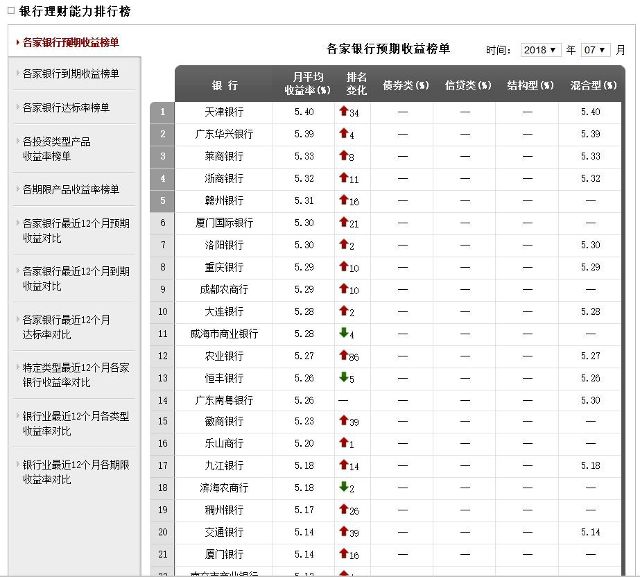
Task: Click the red up arrow for 洛阳银行
Action: (344, 244)
